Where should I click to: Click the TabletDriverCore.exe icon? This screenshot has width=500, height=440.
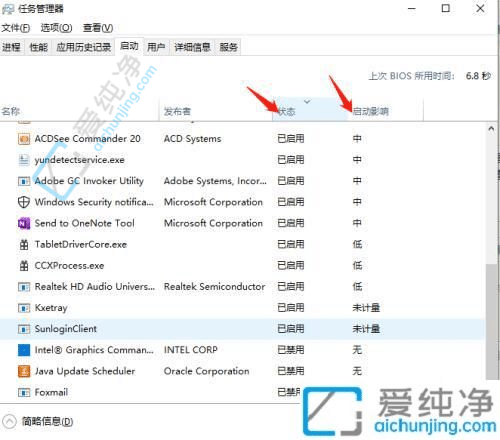(x=24, y=244)
